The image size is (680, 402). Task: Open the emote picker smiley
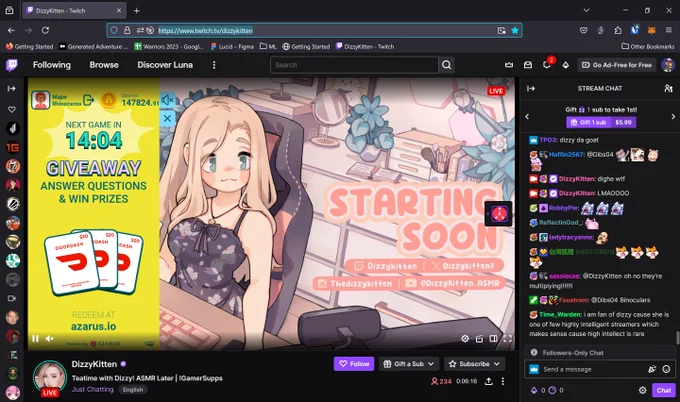(x=666, y=369)
